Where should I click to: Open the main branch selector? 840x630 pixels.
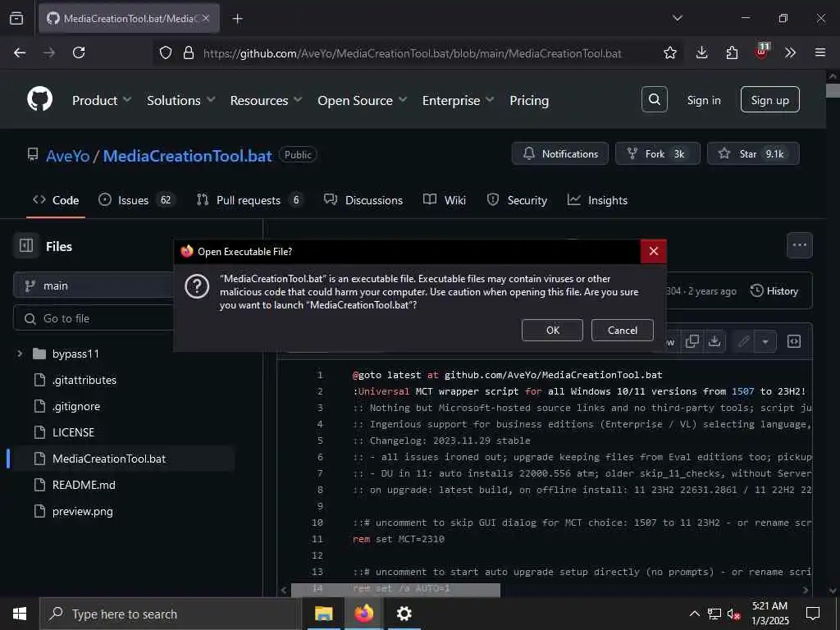[x=94, y=285]
